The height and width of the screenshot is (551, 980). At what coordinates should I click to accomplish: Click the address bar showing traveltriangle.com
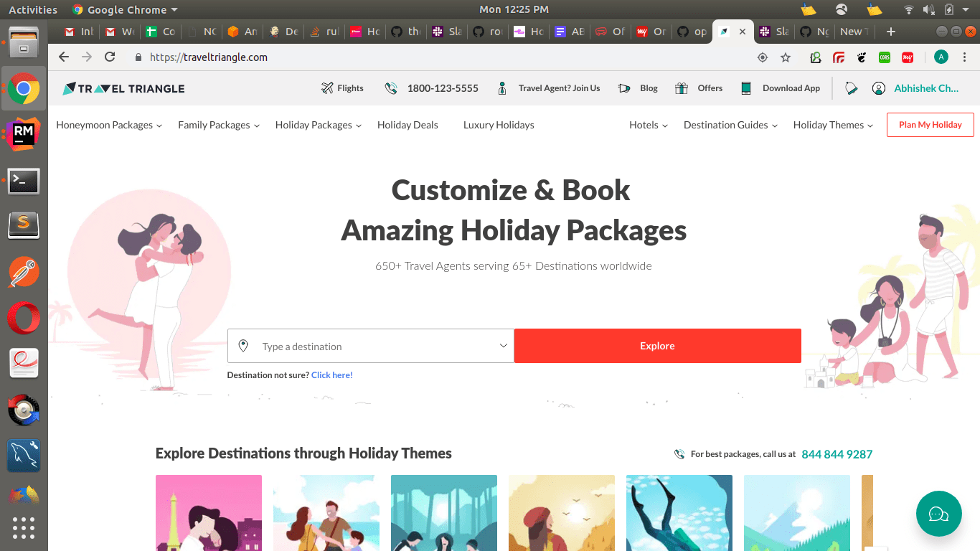438,57
